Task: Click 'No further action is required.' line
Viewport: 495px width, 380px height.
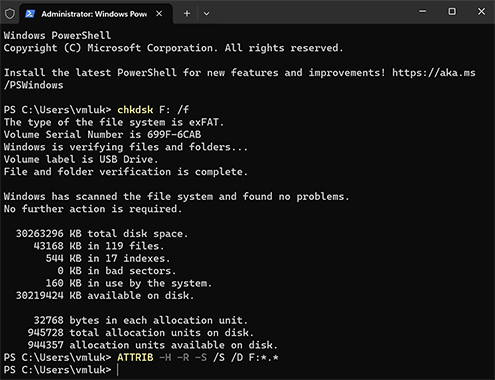Action: pos(93,209)
